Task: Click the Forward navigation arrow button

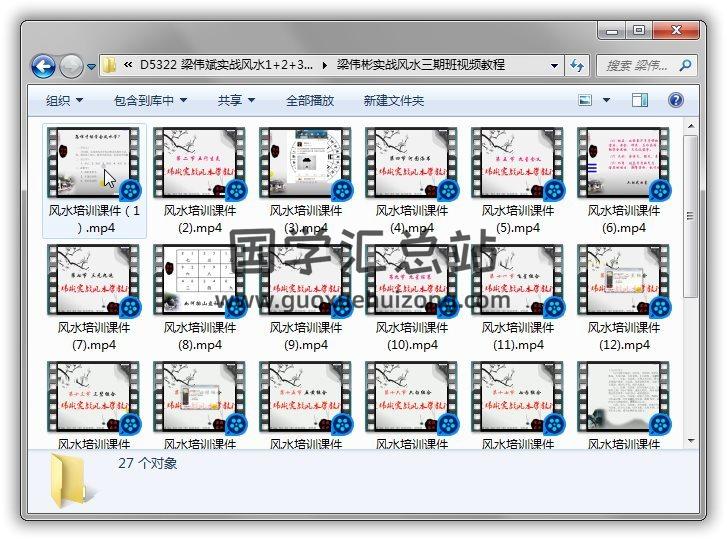Action: coord(71,66)
